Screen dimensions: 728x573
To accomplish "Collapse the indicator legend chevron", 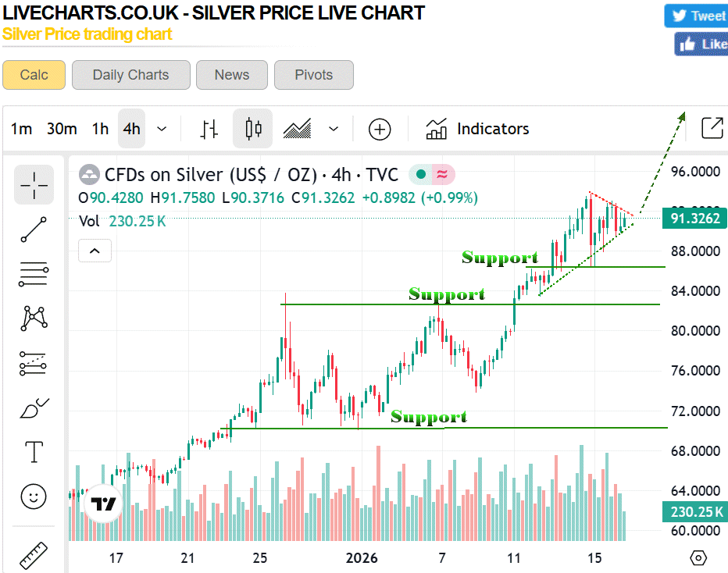I will pyautogui.click(x=95, y=251).
